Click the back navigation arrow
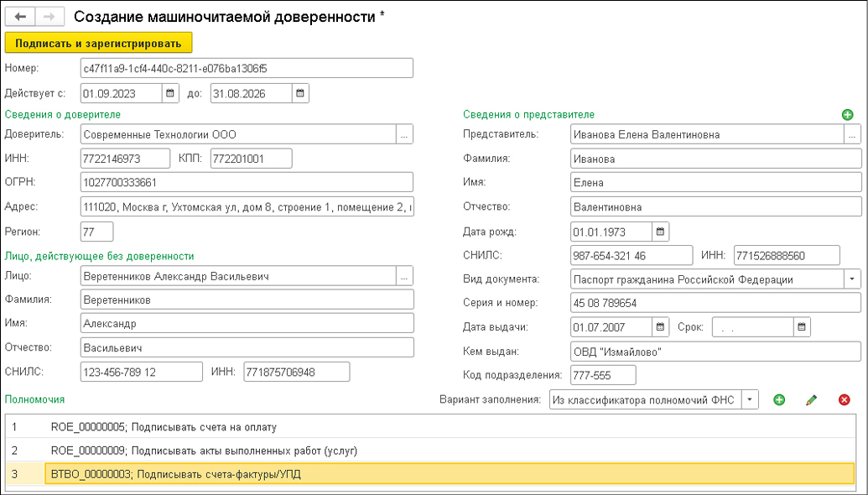The height and width of the screenshot is (495, 868). 20,16
